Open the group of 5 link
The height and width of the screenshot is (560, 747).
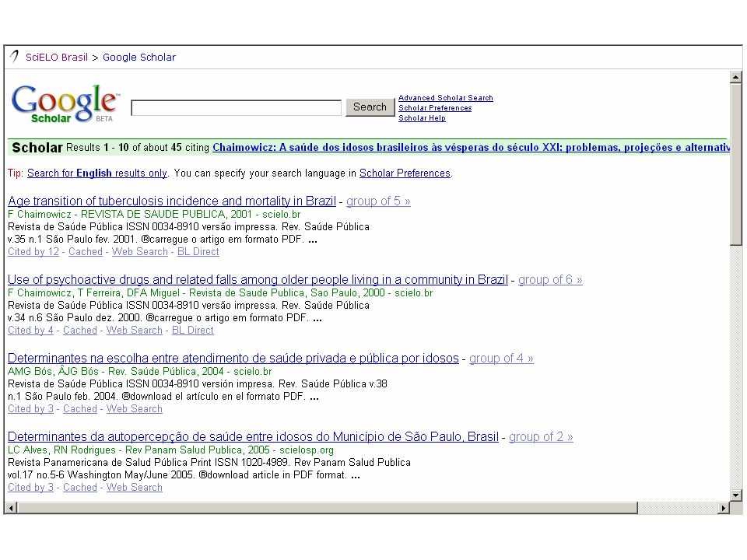(378, 201)
